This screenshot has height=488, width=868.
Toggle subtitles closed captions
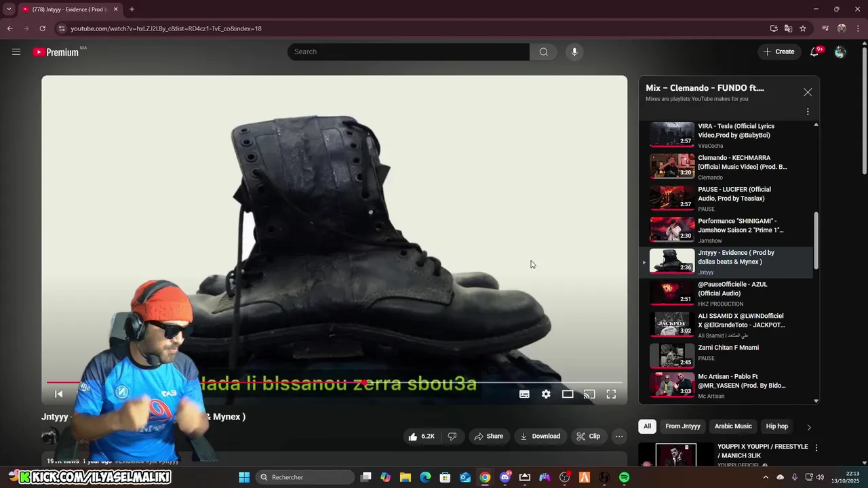click(x=524, y=394)
